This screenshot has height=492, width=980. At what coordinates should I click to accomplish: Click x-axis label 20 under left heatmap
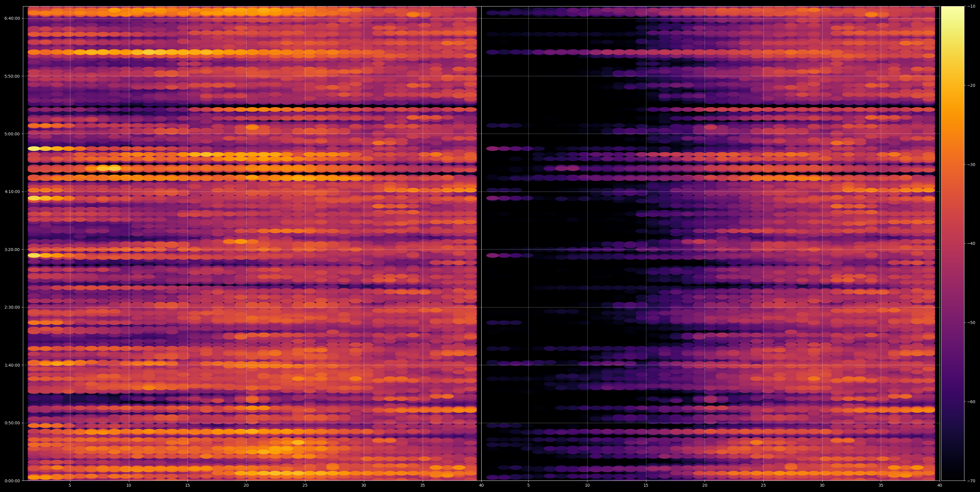click(246, 486)
